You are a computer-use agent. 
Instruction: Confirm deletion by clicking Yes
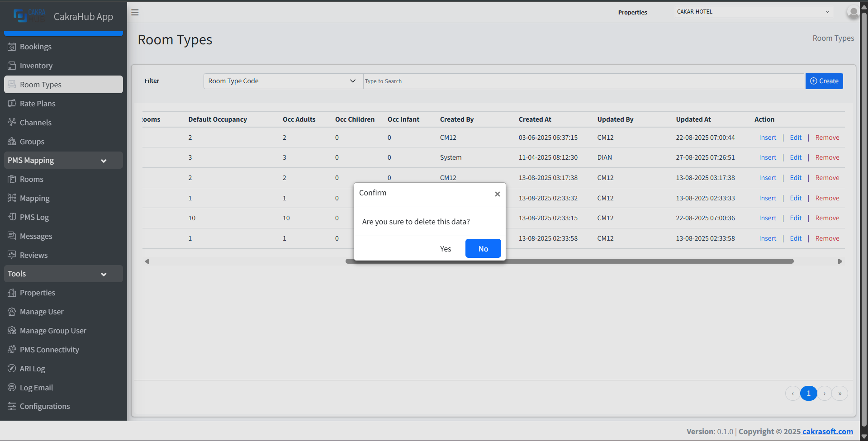(445, 249)
